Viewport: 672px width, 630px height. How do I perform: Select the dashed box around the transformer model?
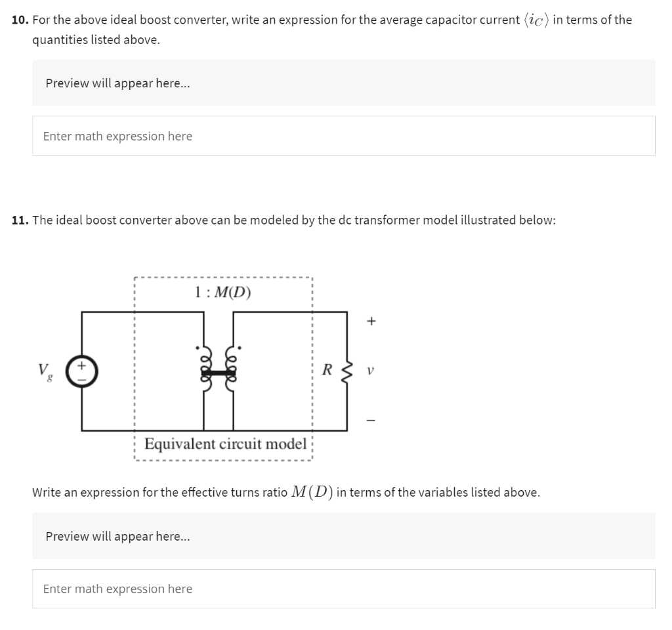coord(136,328)
